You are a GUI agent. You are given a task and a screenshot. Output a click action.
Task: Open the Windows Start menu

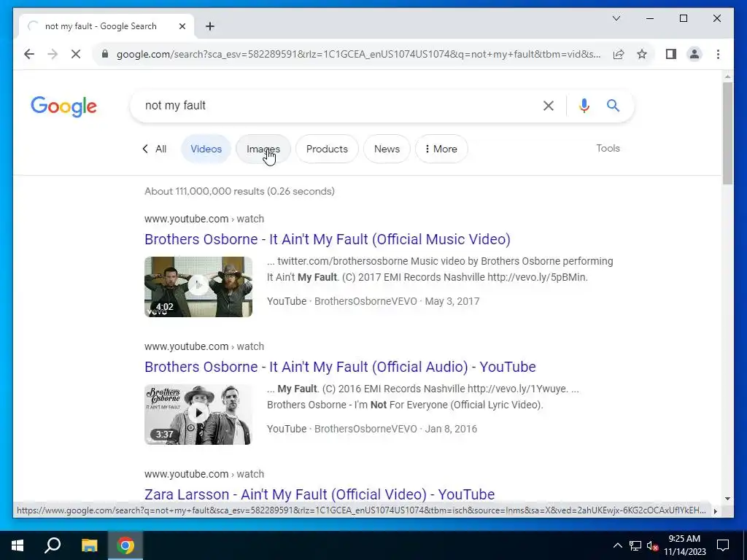(x=18, y=545)
